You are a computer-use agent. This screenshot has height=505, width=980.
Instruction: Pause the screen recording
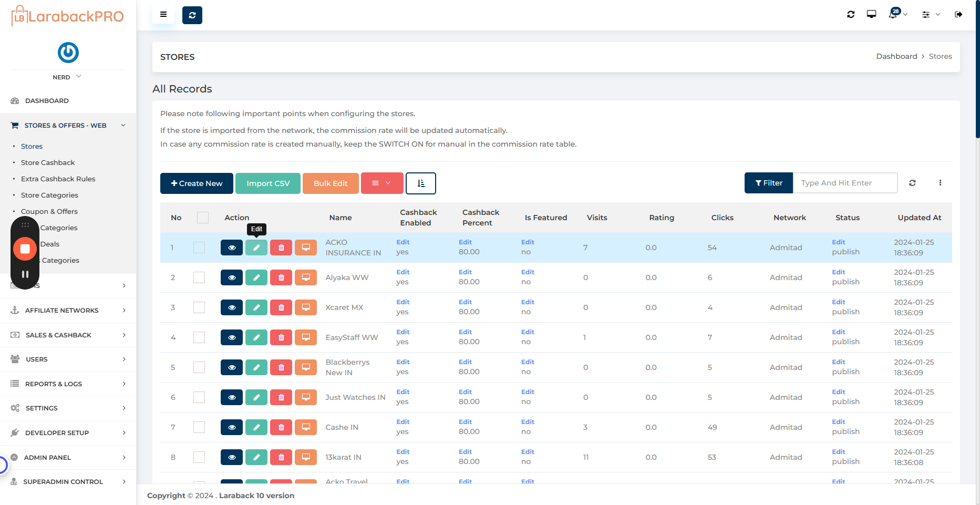click(25, 274)
